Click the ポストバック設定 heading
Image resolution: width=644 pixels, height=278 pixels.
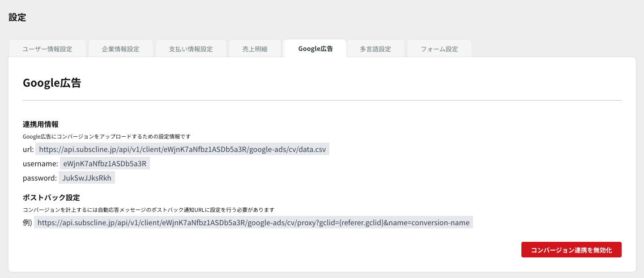click(51, 197)
